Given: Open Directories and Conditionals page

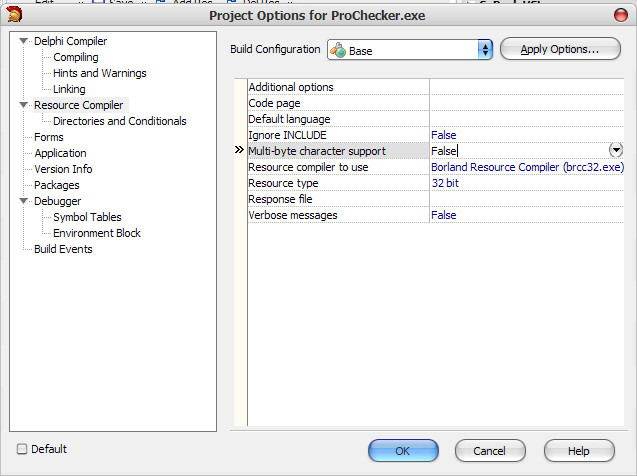Looking at the screenshot, I should (x=119, y=121).
